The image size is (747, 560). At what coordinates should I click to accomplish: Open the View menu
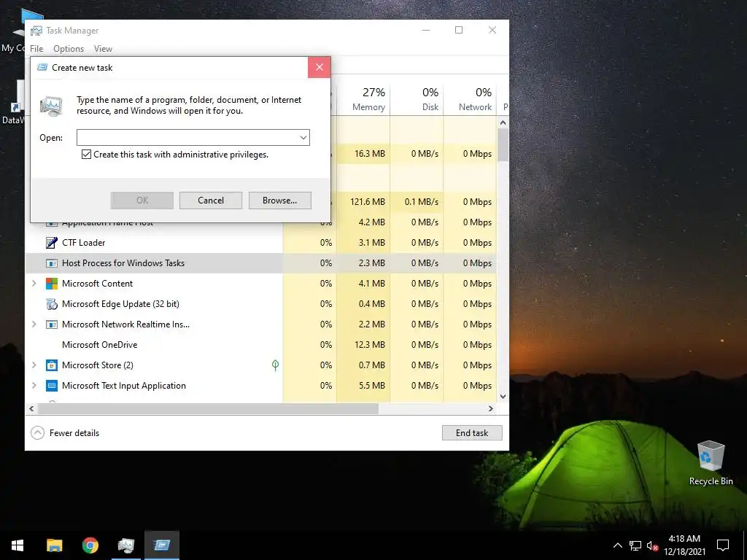point(103,49)
